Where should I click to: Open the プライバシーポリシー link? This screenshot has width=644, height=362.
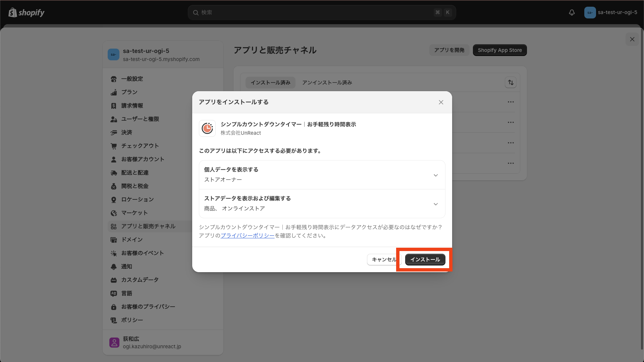tap(247, 235)
